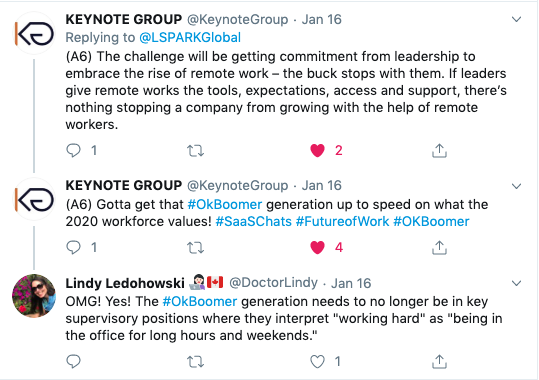Reply to the 2020 workforce values tweet
The image size is (539, 380).
tap(73, 247)
